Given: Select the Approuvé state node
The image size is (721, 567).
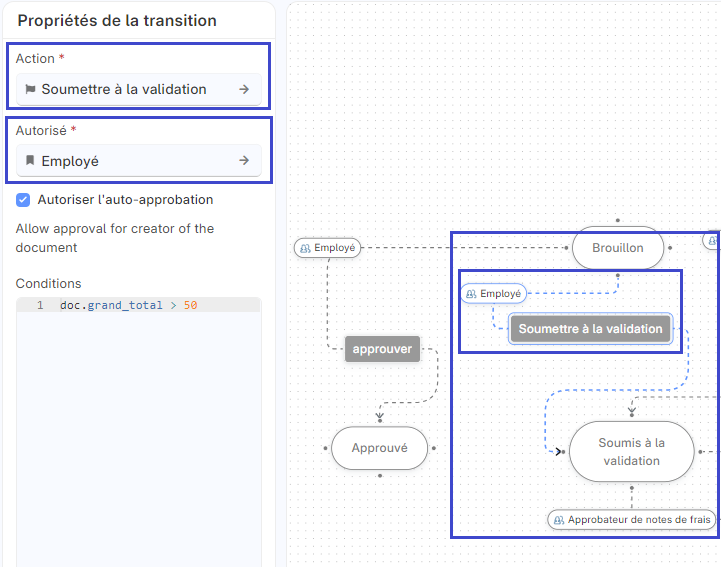Looking at the screenshot, I should pyautogui.click(x=379, y=448).
